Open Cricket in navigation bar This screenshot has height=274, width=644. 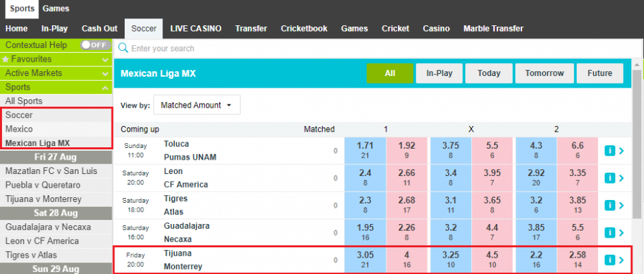coord(395,29)
